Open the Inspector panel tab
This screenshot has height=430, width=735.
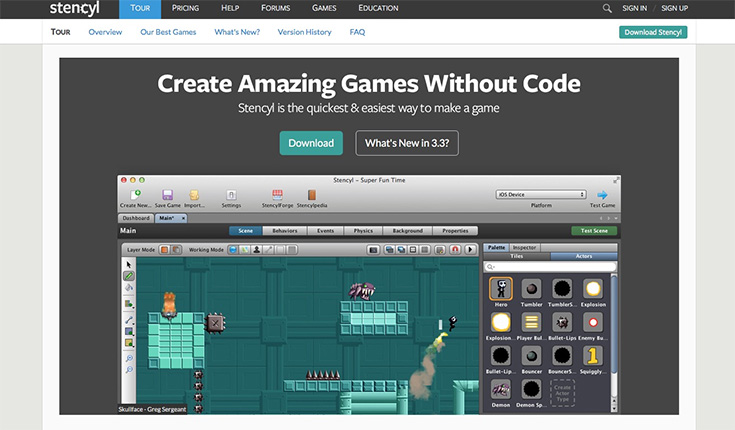(x=524, y=247)
